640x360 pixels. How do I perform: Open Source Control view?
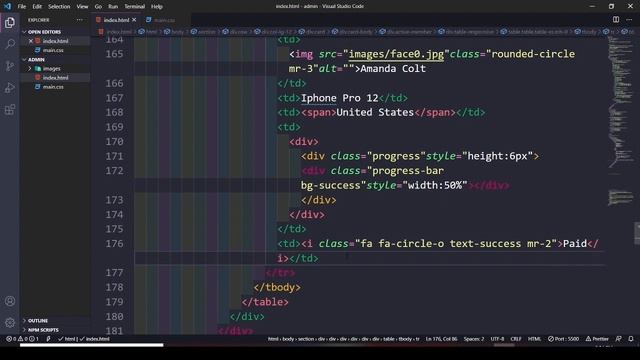10,66
